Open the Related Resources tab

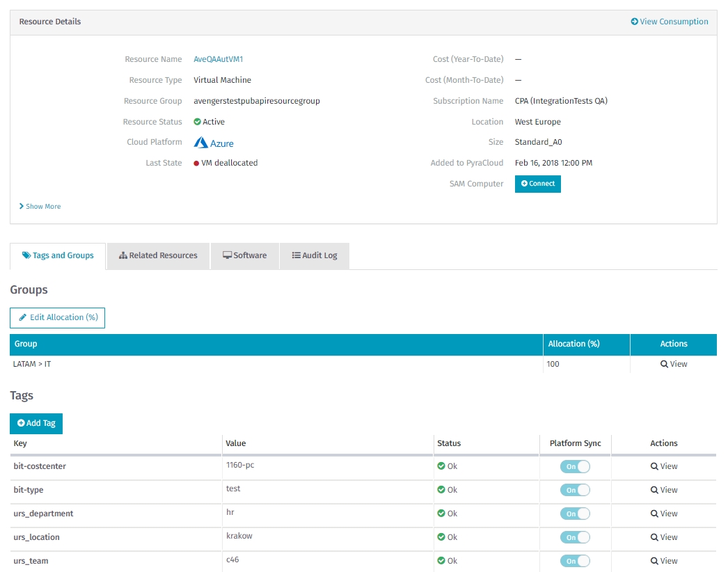point(158,255)
